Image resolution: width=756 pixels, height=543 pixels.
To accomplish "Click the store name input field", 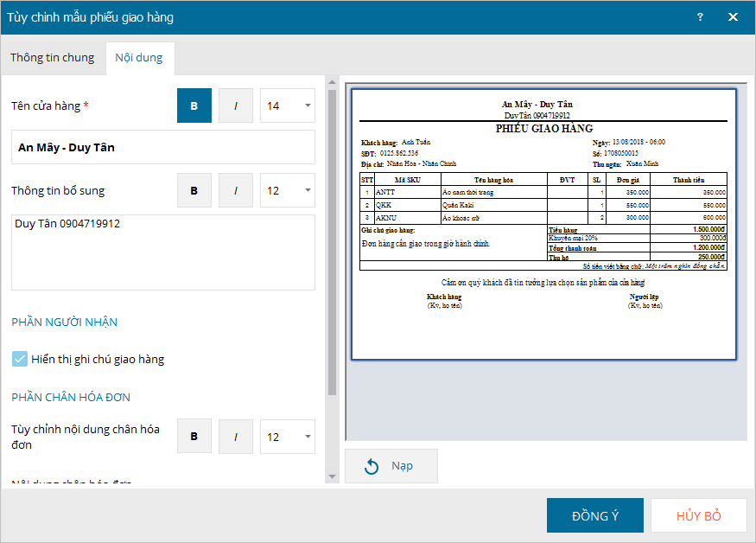I will (x=163, y=147).
